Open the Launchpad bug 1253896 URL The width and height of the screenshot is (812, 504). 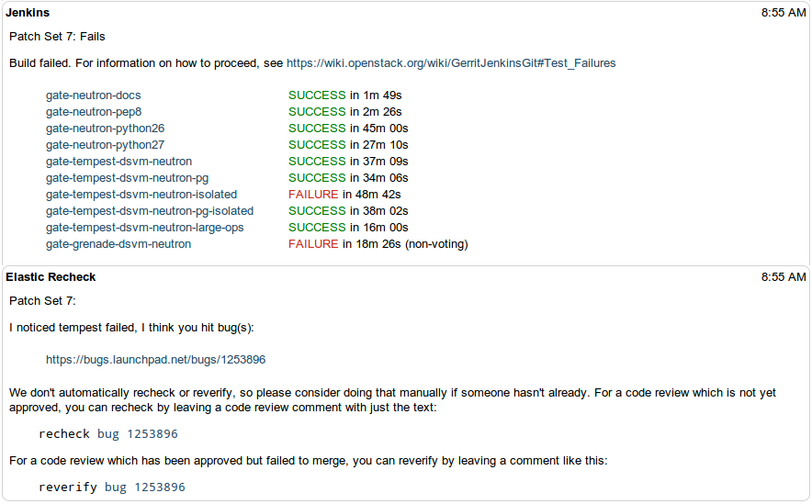click(155, 360)
